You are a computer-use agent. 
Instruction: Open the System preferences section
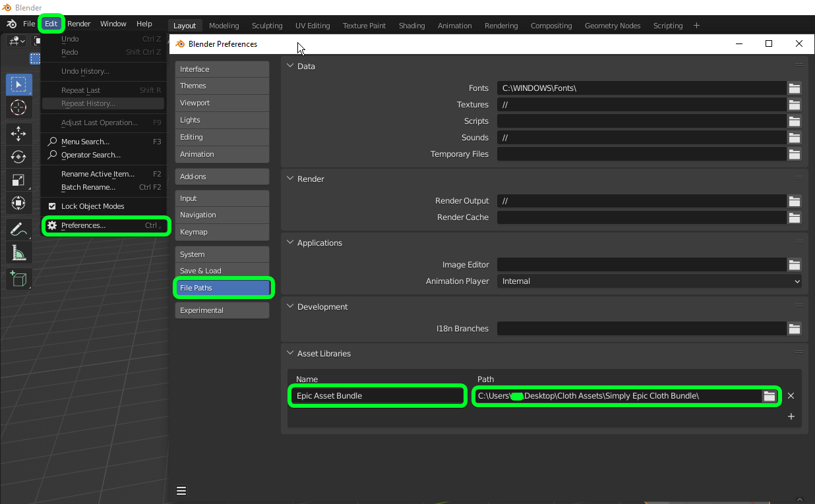point(222,254)
